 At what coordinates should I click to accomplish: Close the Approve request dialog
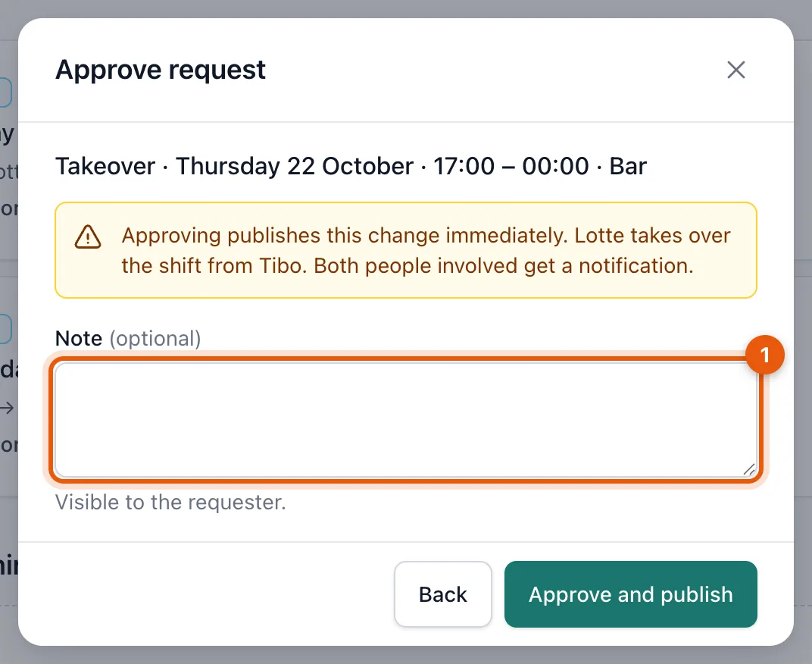tap(736, 70)
